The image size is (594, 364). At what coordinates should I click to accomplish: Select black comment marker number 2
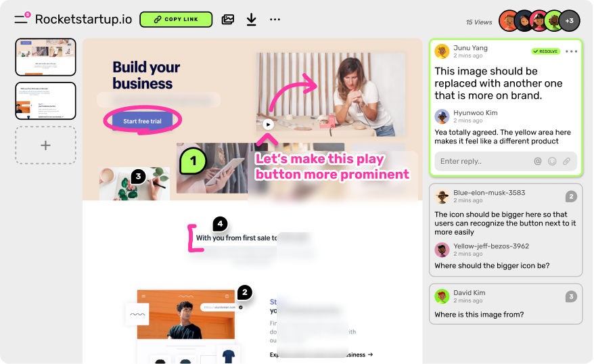click(x=245, y=292)
